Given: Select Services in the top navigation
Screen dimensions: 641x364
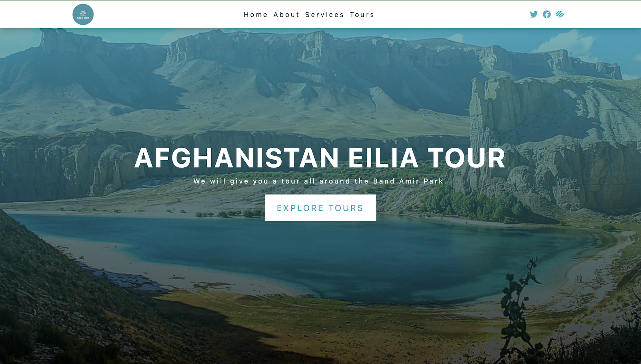Looking at the screenshot, I should [x=325, y=15].
